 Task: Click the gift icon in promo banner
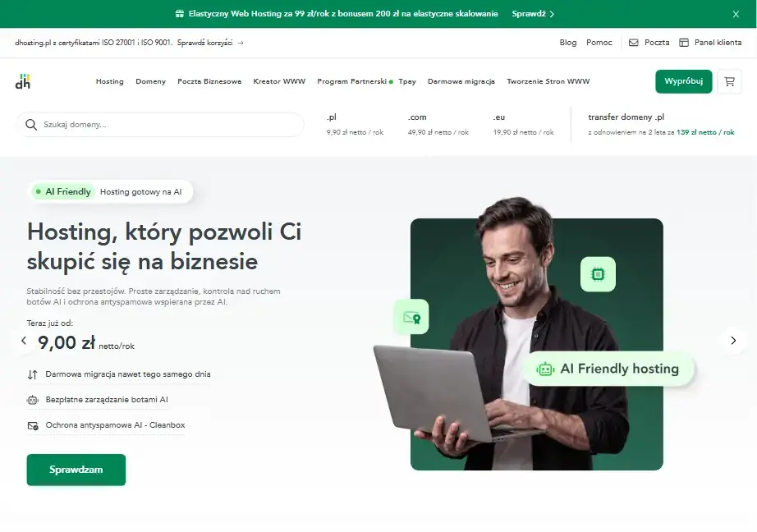179,13
